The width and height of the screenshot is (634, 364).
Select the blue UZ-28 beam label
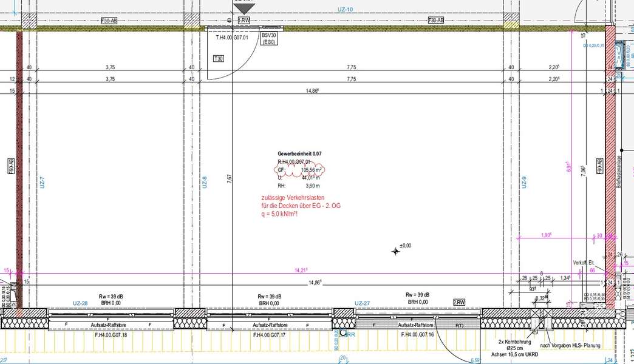click(x=80, y=303)
